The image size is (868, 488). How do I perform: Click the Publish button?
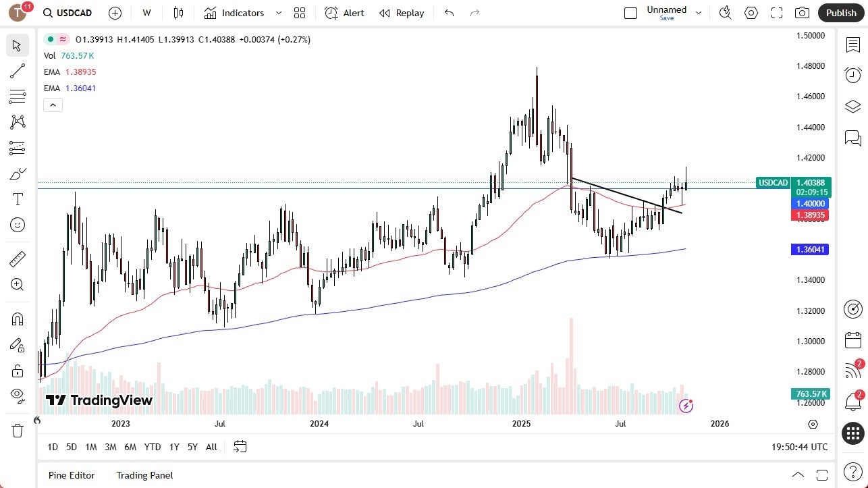840,13
